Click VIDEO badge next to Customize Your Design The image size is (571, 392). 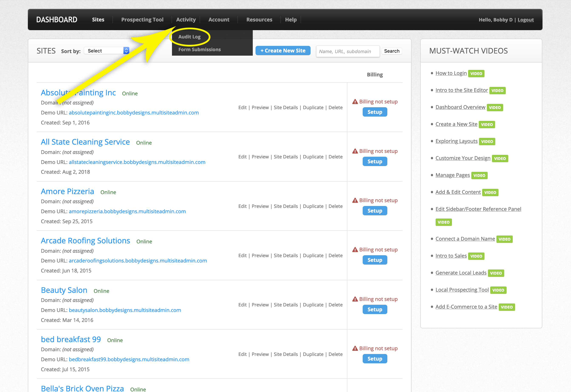[x=500, y=158]
